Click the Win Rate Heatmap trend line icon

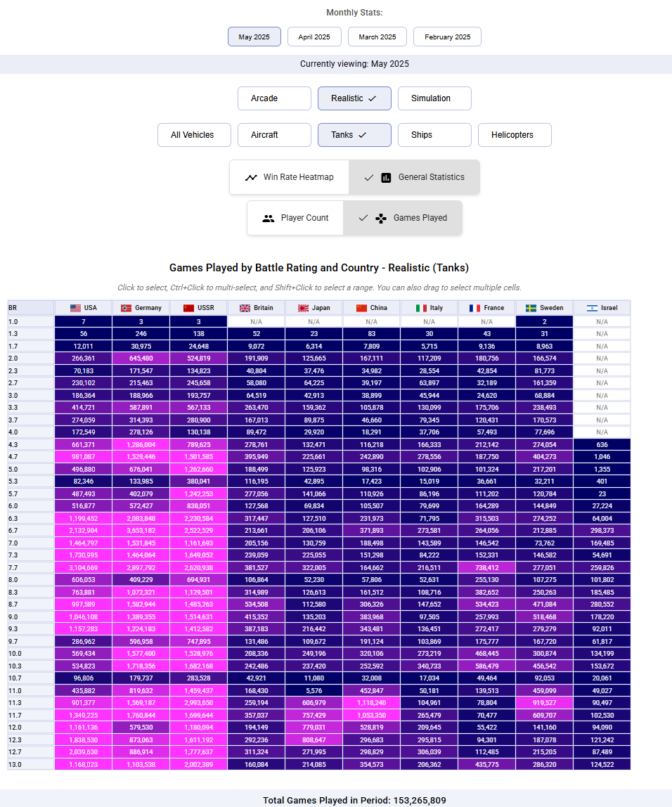[251, 178]
